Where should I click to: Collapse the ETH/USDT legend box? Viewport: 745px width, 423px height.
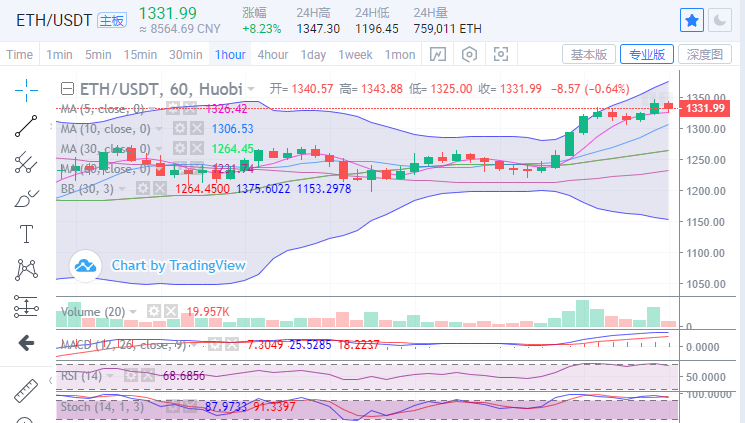point(67,89)
